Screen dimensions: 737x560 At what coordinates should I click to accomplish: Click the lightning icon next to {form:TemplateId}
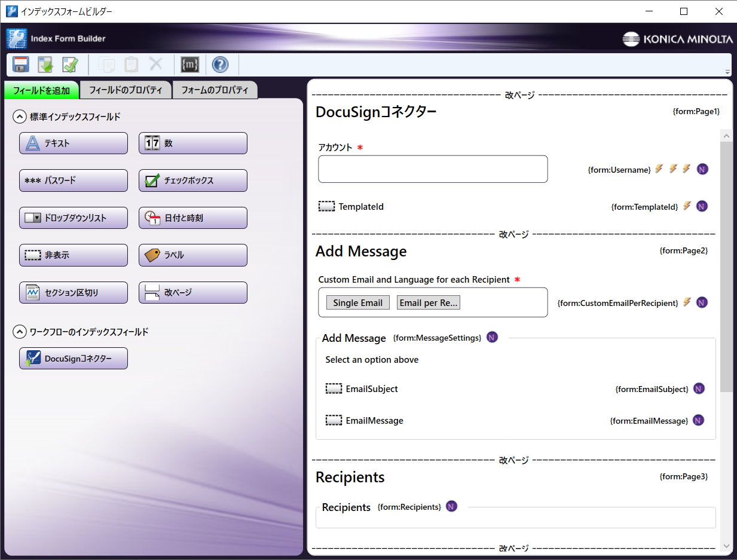[687, 206]
